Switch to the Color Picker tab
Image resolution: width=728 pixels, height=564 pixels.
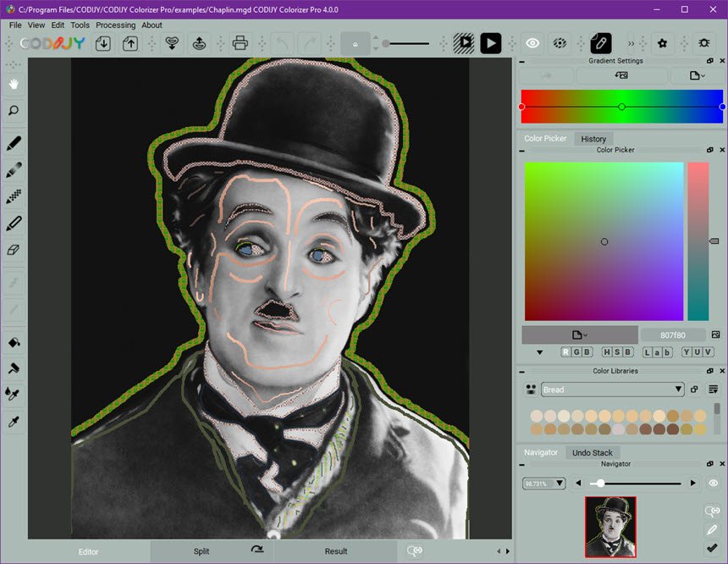point(545,138)
